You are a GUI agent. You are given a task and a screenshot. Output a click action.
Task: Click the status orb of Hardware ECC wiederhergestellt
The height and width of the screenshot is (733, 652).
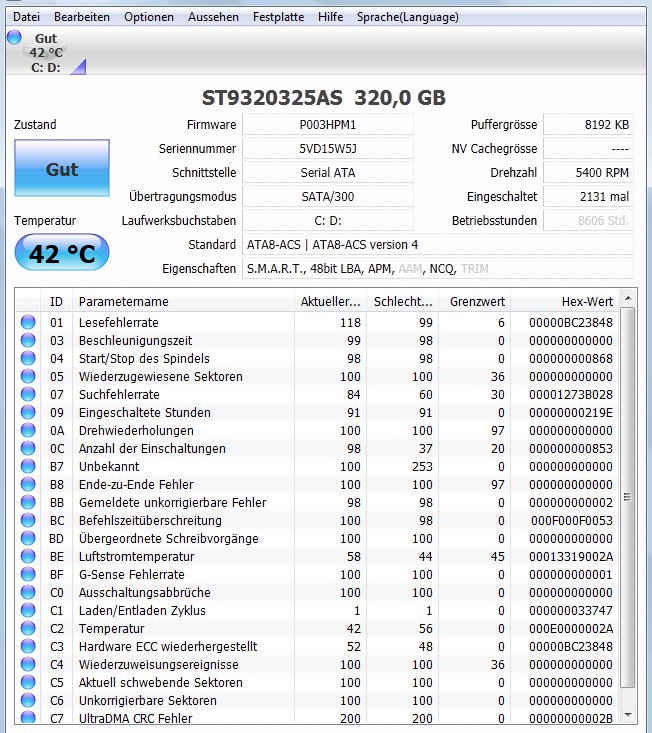click(x=28, y=646)
